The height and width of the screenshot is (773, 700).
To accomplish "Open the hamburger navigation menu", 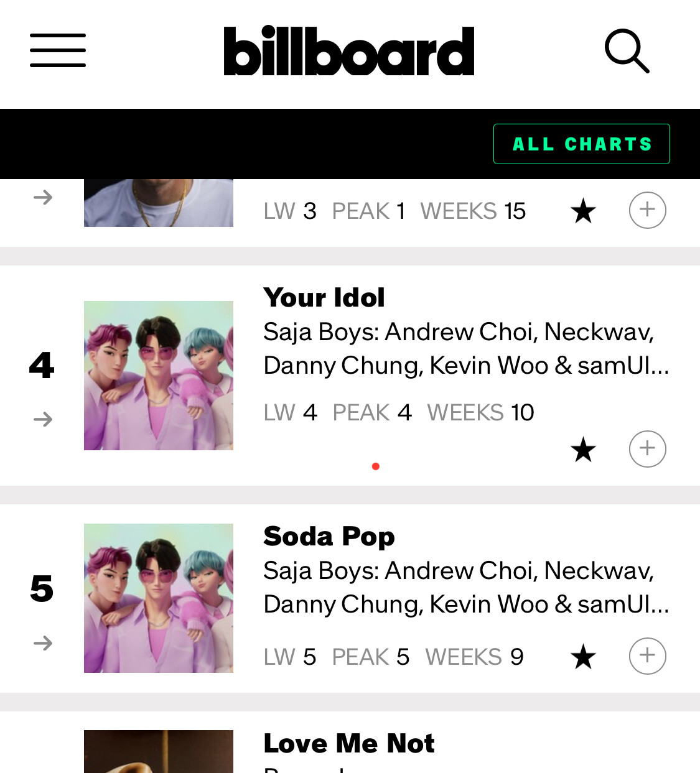I will 58,50.
